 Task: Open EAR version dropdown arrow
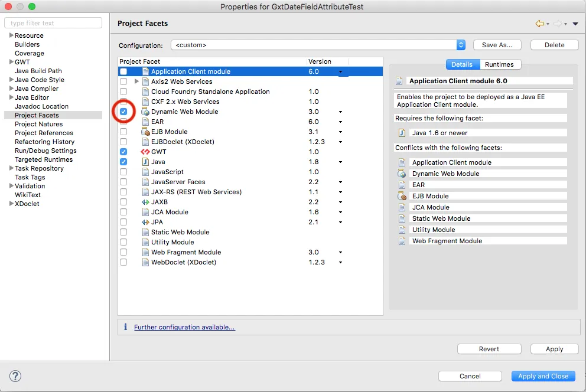pos(340,122)
